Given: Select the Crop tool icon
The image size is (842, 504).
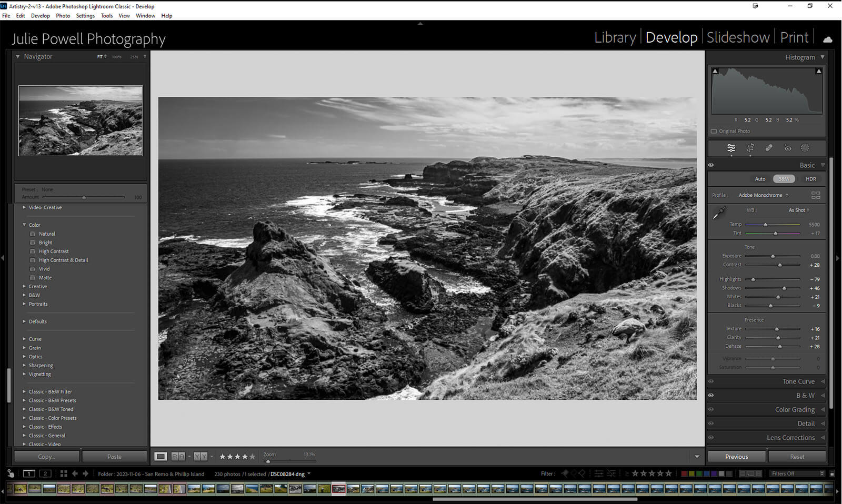Looking at the screenshot, I should (x=750, y=148).
